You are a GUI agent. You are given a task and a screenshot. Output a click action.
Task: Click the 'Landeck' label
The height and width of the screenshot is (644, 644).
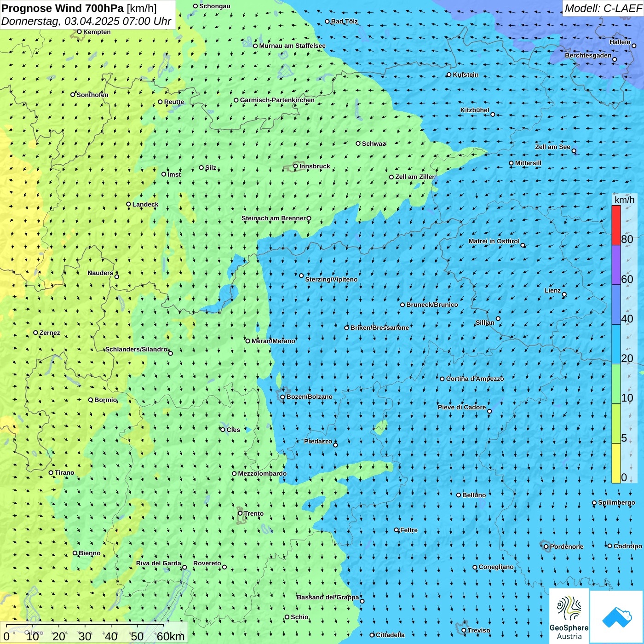pyautogui.click(x=145, y=204)
